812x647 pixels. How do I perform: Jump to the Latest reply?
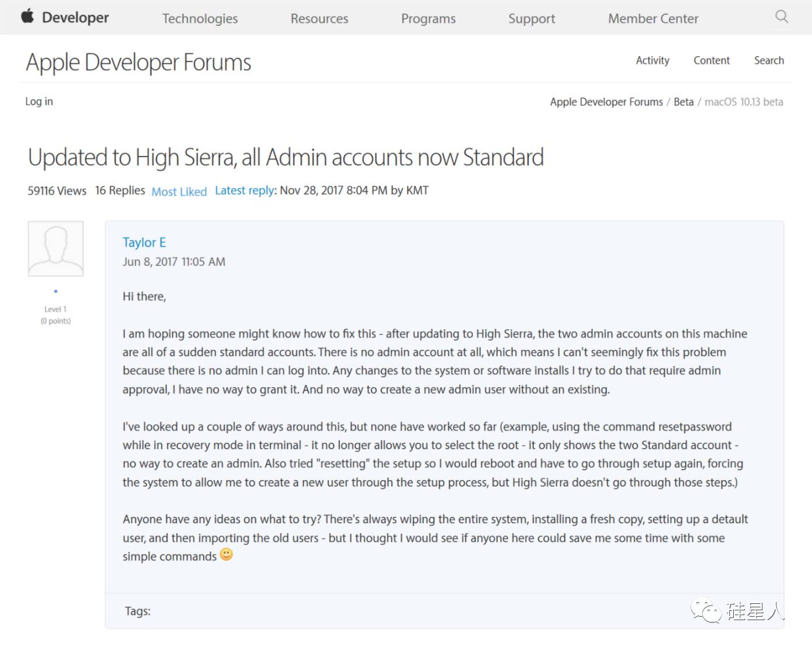tap(244, 191)
